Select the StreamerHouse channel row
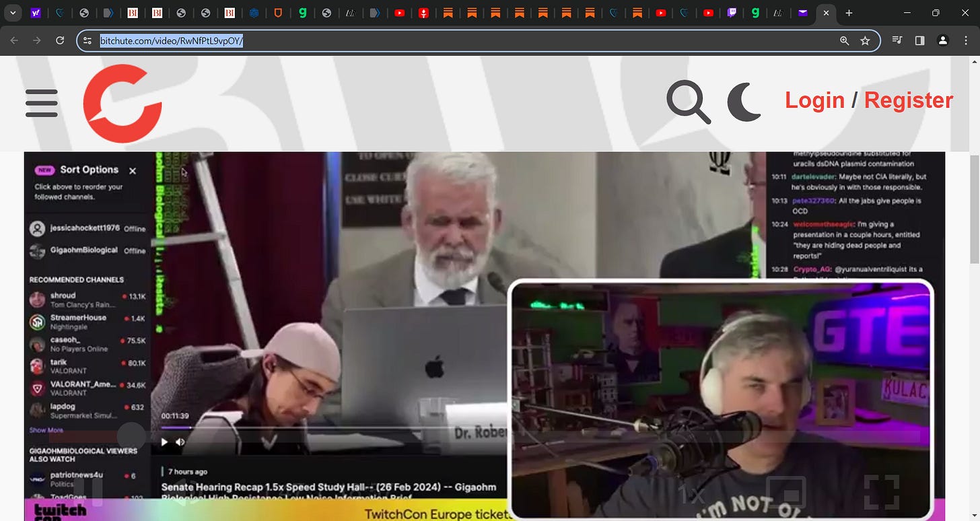The width and height of the screenshot is (980, 521). (x=87, y=322)
